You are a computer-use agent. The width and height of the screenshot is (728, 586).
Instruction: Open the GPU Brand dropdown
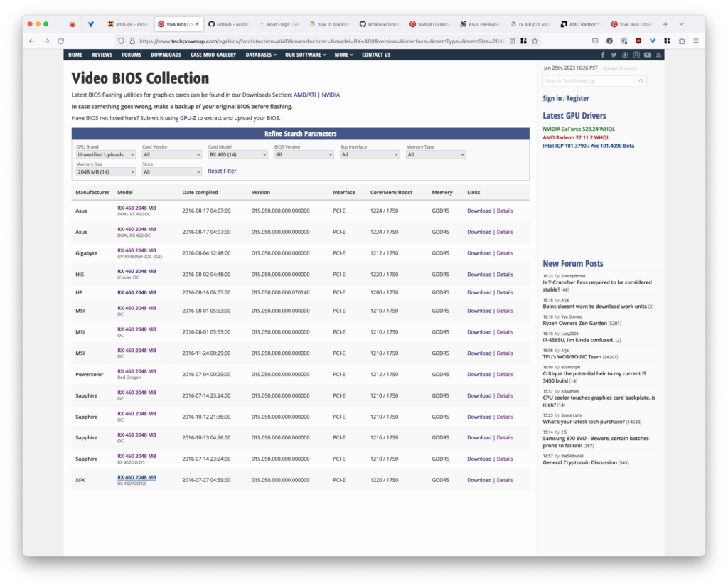106,154
